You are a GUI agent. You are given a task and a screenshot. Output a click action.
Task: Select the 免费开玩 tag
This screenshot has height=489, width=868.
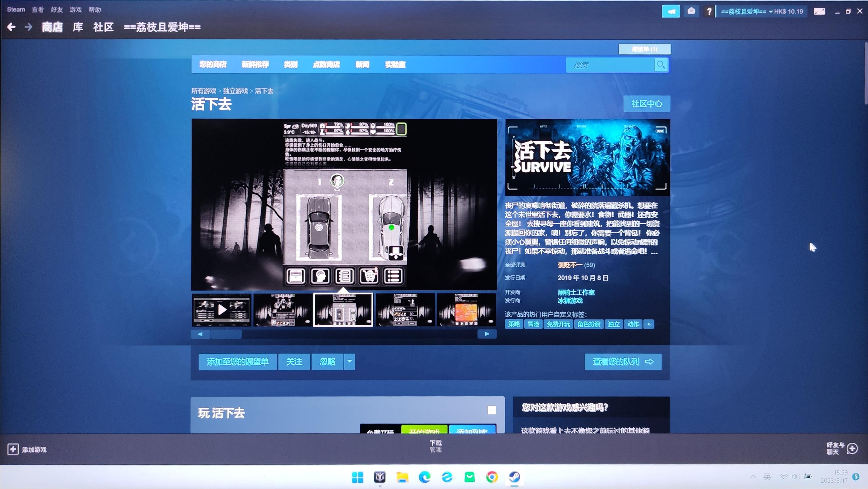[x=558, y=324]
